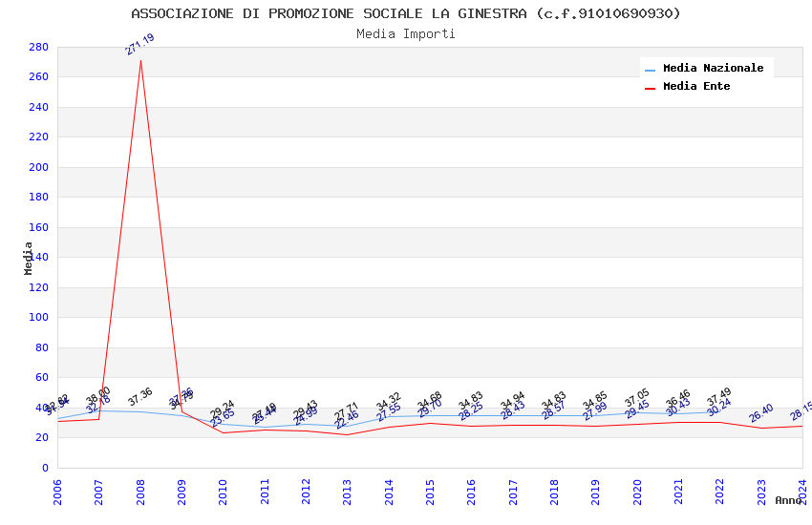Viewport: 812px width, 525px height.
Task: Click the 29.24 value label for 2010
Action: click(223, 409)
